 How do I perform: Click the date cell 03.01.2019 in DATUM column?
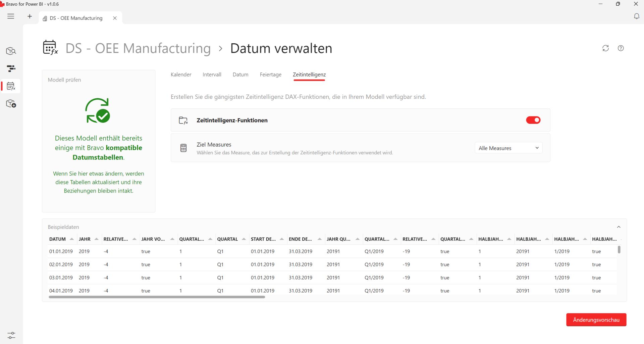tap(61, 278)
